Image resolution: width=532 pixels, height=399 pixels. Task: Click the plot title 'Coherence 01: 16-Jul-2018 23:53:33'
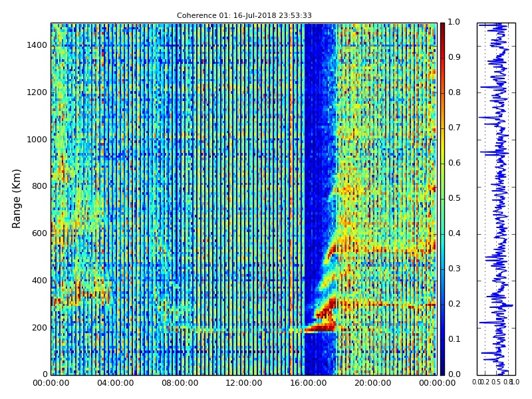(x=244, y=15)
